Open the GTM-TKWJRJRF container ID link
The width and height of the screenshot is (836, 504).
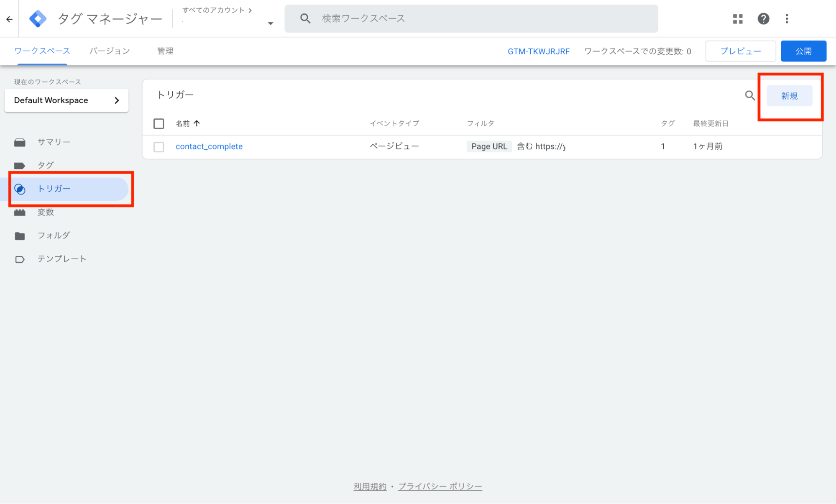tap(539, 51)
